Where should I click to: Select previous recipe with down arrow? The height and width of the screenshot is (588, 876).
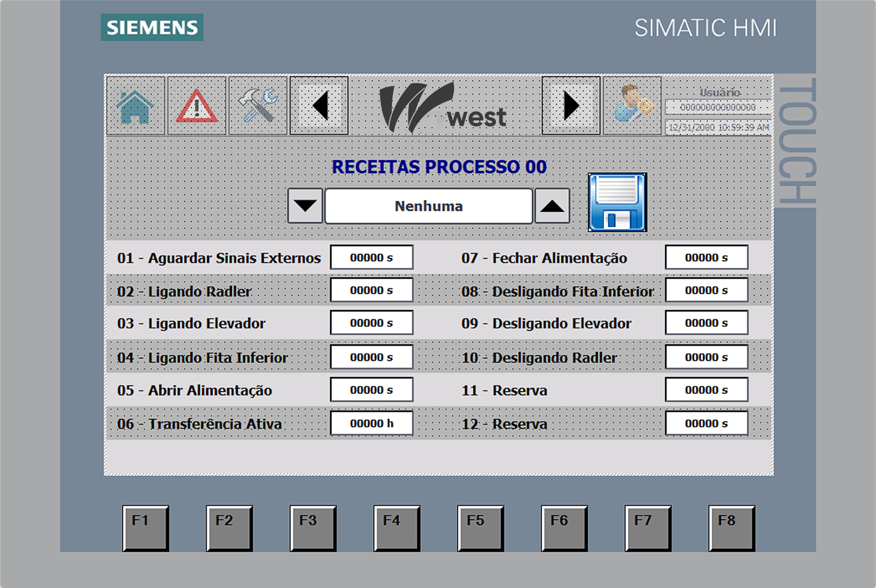(305, 206)
